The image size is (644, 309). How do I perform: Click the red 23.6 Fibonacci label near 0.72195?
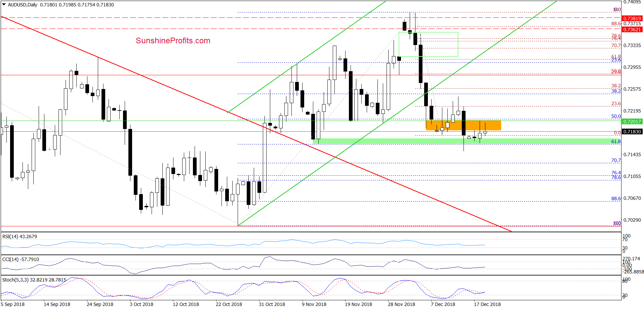click(616, 103)
